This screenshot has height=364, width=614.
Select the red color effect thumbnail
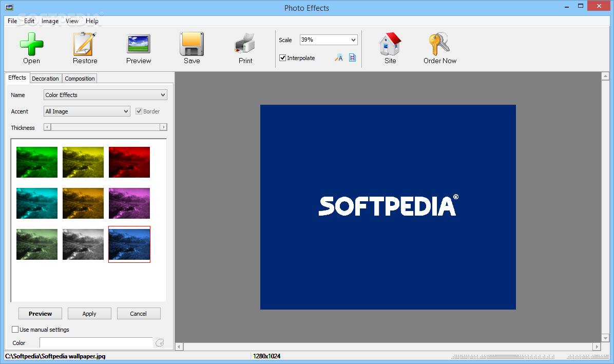tap(129, 162)
